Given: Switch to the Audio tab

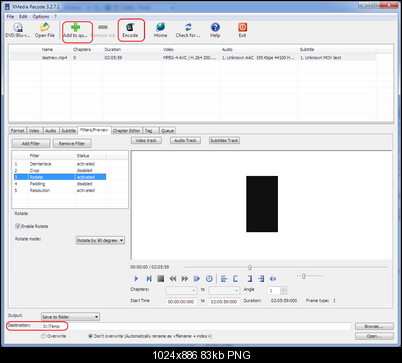Looking at the screenshot, I should (51, 131).
